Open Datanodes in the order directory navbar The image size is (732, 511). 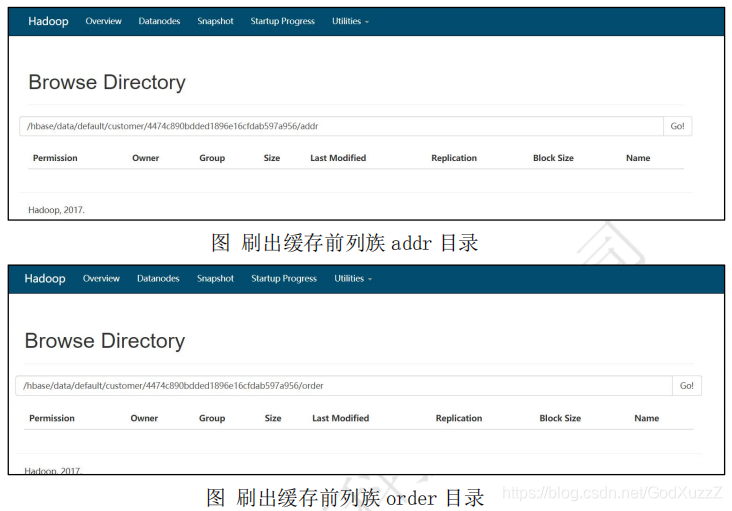coord(158,279)
